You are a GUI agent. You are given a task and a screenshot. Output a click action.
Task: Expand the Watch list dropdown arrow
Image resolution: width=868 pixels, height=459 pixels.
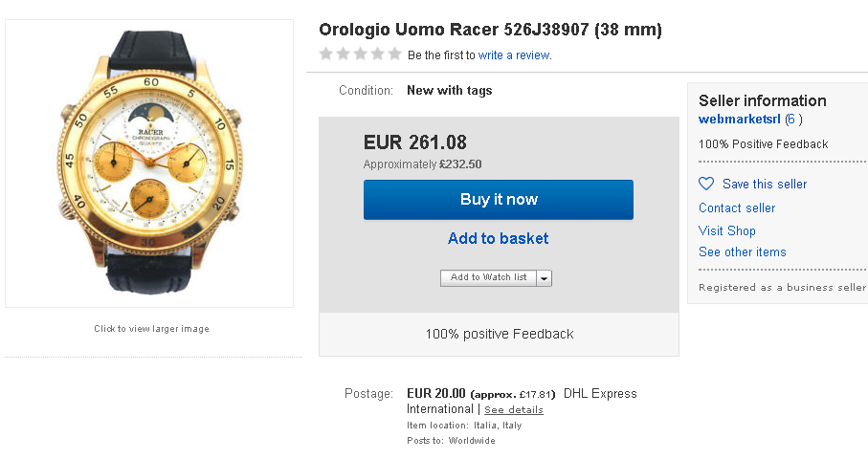[544, 278]
